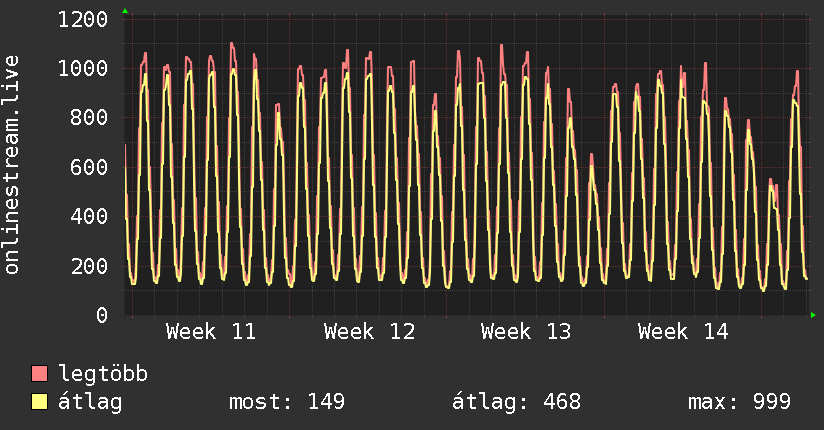The image size is (824, 430).
Task: Click the green arrow atop the y-axis
Action: [x=125, y=11]
